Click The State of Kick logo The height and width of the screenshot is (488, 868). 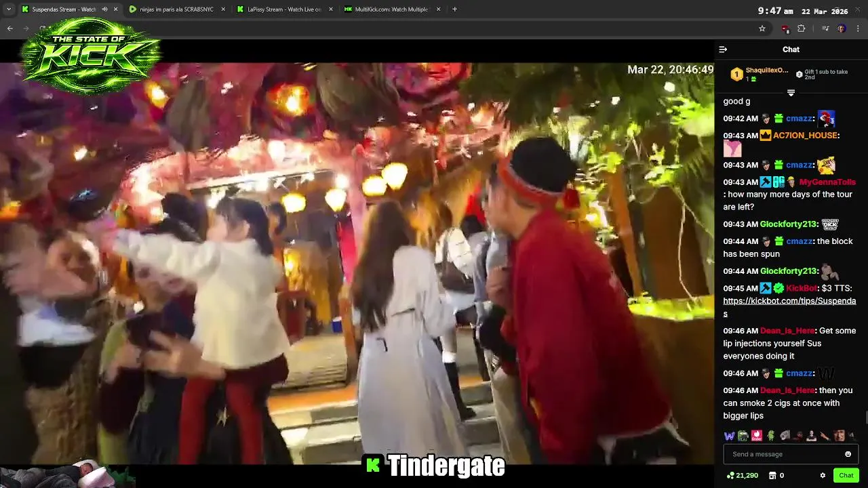[91, 56]
